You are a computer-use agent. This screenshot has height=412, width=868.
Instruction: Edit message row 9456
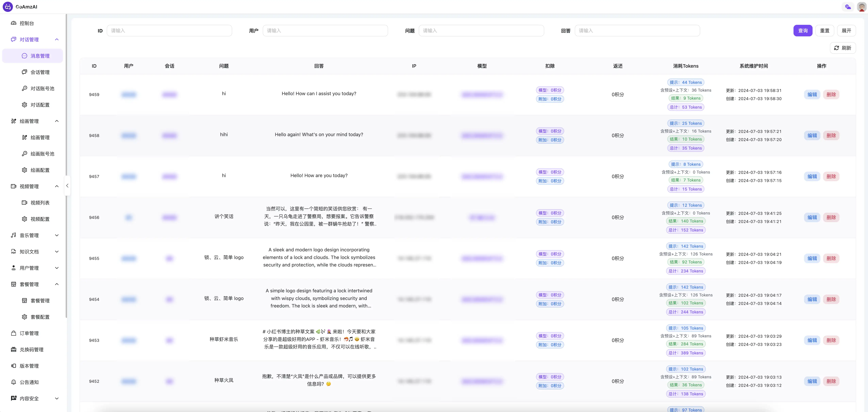coord(812,218)
